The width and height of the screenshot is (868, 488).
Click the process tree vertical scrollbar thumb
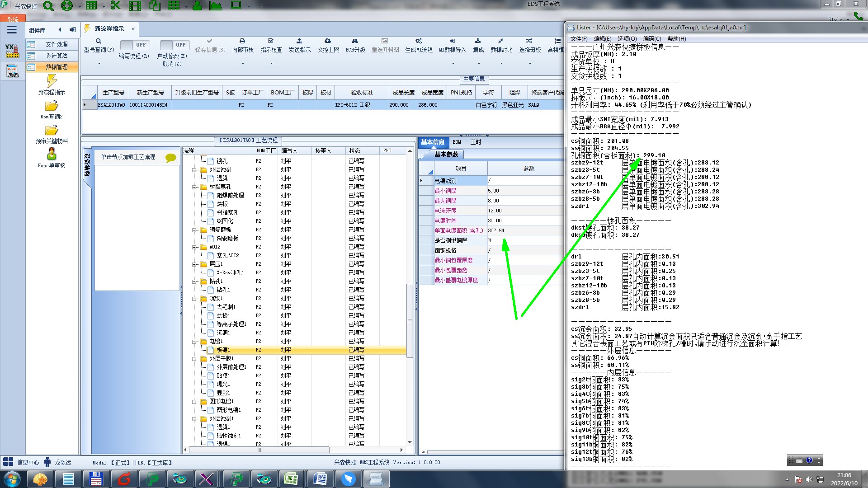(410, 321)
